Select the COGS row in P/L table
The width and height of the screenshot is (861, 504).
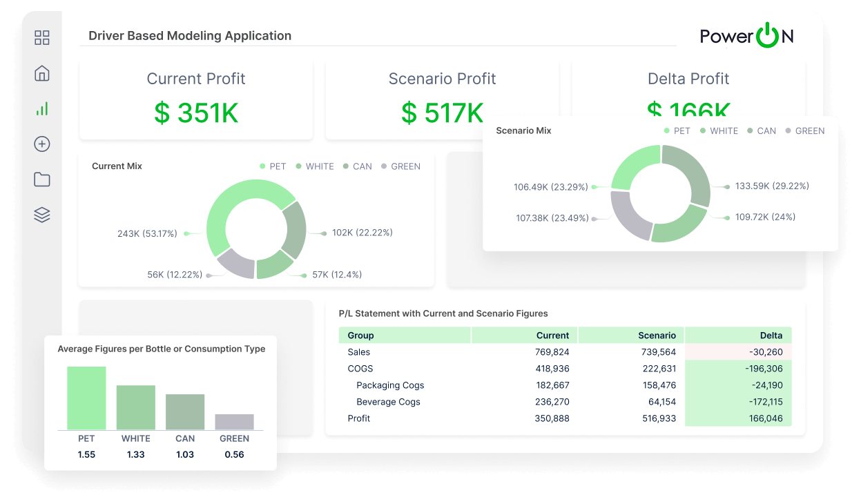pos(565,369)
